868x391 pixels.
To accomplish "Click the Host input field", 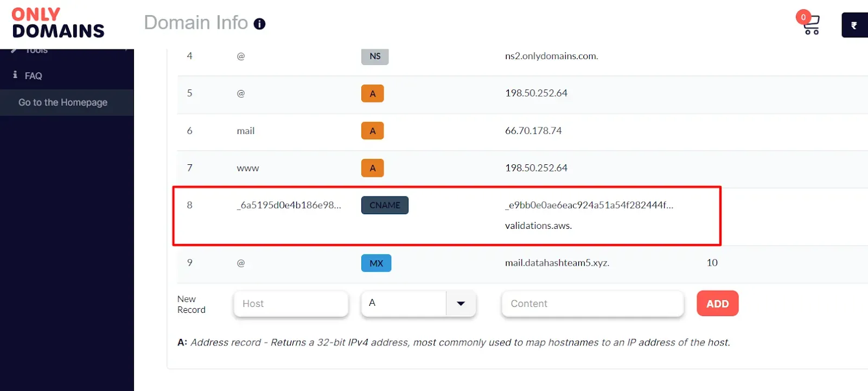I will pyautogui.click(x=291, y=304).
